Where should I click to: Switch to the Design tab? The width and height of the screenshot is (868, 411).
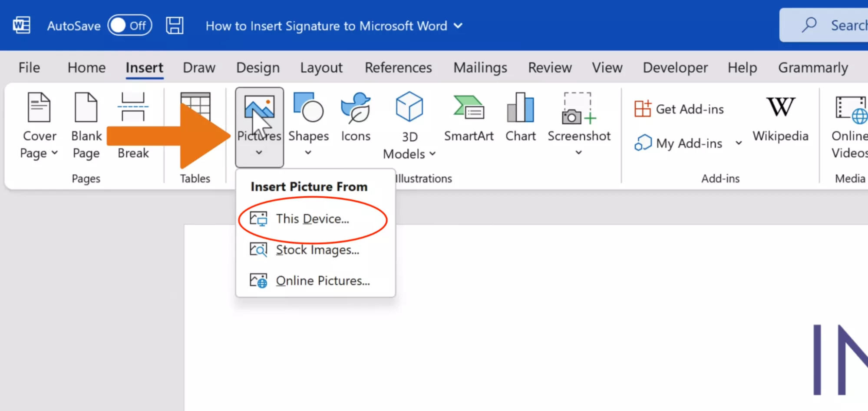click(257, 68)
